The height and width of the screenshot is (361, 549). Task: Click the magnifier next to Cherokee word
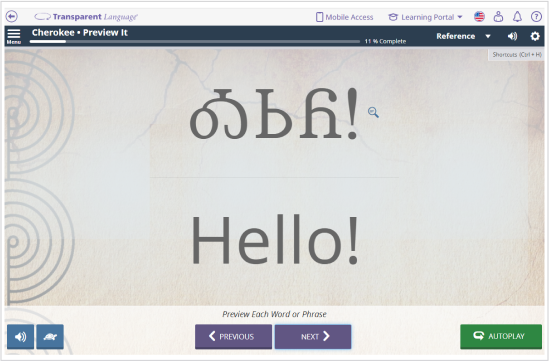click(x=373, y=112)
